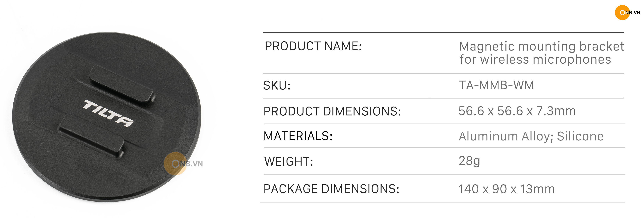Click the PACKAGE DIMENSIONS label
Viewport: 644px width, 218px height.
tap(331, 189)
